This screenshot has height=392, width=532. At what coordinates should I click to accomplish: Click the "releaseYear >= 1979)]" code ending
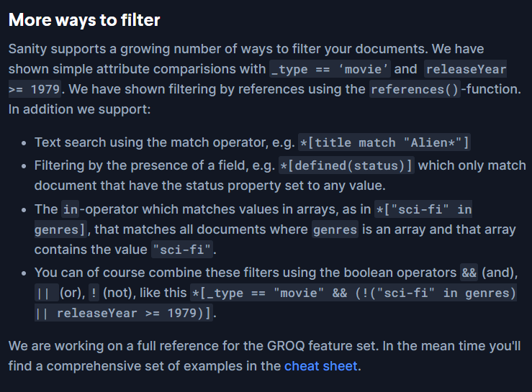pyautogui.click(x=124, y=314)
